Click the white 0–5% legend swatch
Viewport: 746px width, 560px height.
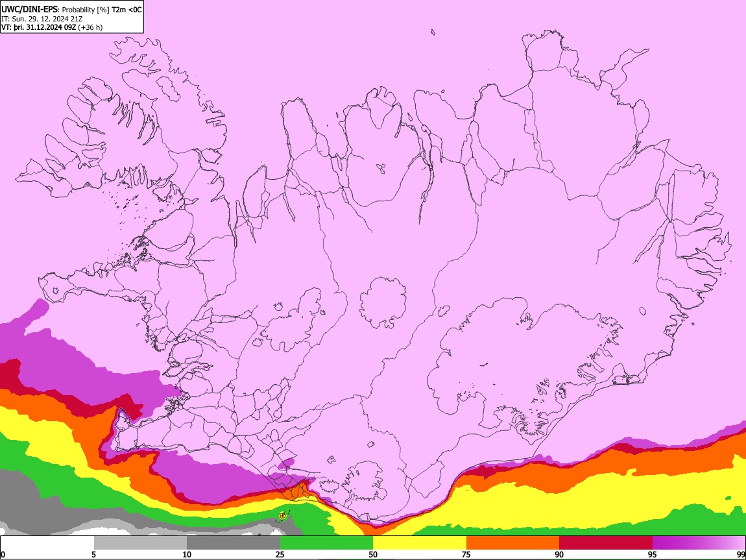point(47,543)
